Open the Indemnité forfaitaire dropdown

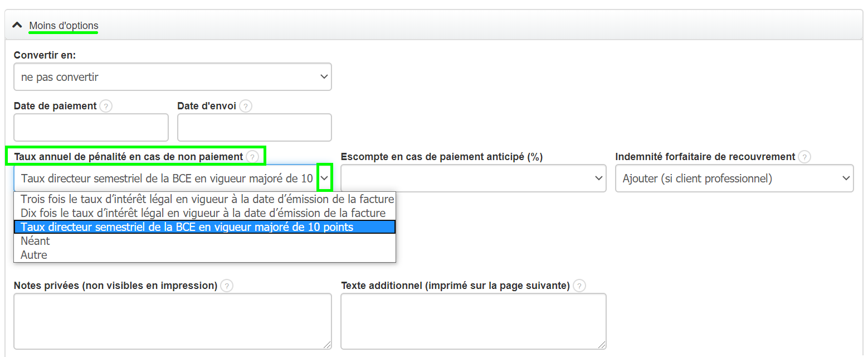[734, 178]
